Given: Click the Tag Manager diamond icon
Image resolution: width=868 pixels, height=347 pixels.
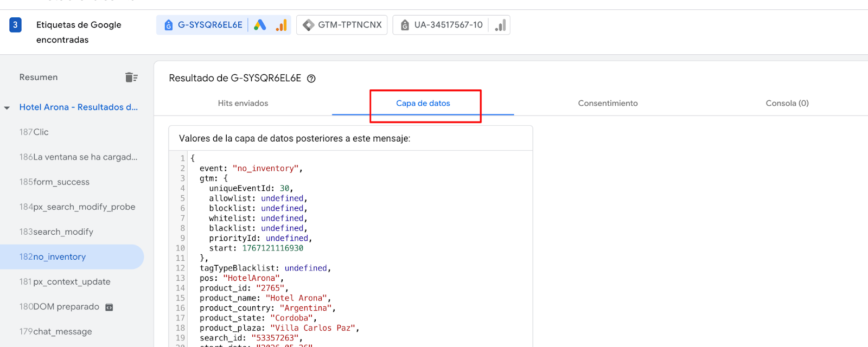Looking at the screenshot, I should coord(308,25).
